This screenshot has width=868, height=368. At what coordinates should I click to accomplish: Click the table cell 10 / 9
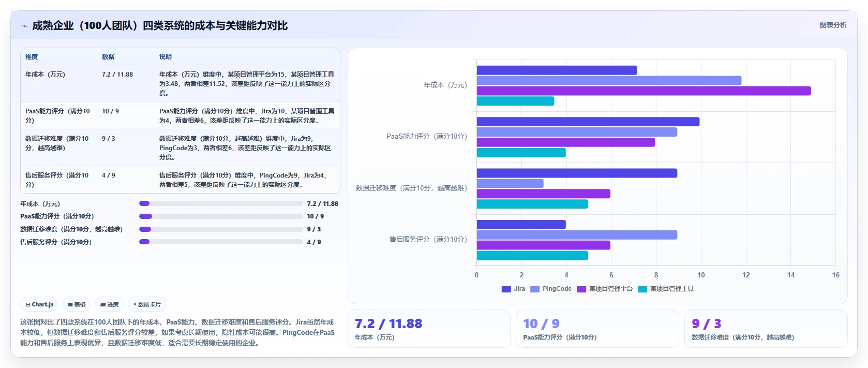pyautogui.click(x=110, y=111)
